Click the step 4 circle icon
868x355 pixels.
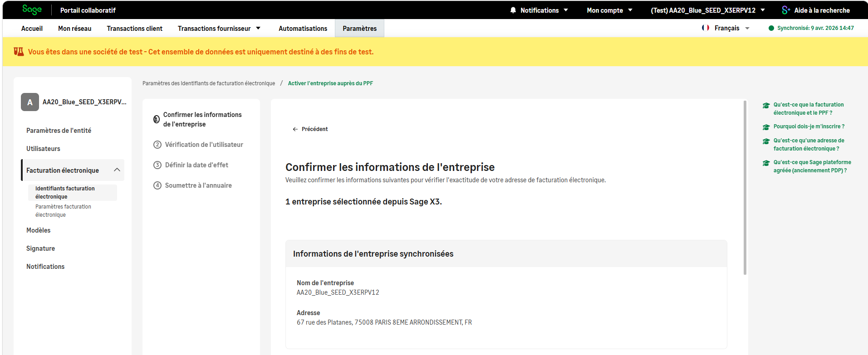(x=157, y=185)
